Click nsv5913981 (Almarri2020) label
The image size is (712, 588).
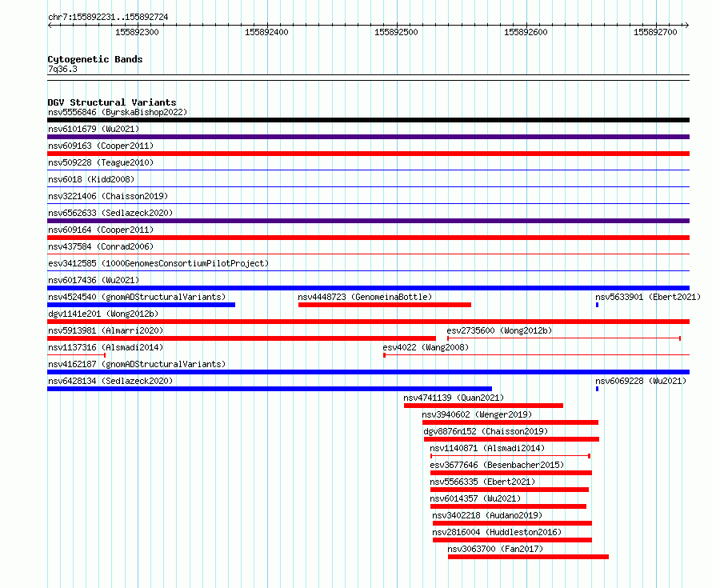click(x=106, y=330)
